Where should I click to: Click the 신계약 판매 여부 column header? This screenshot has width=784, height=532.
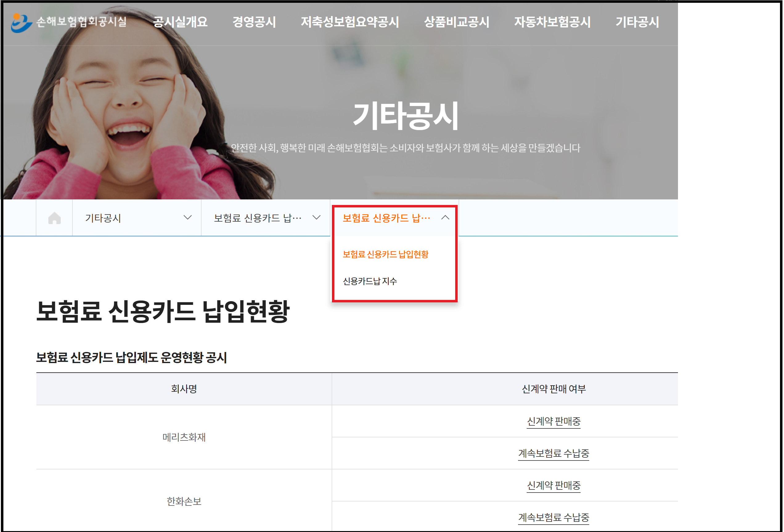pos(553,389)
